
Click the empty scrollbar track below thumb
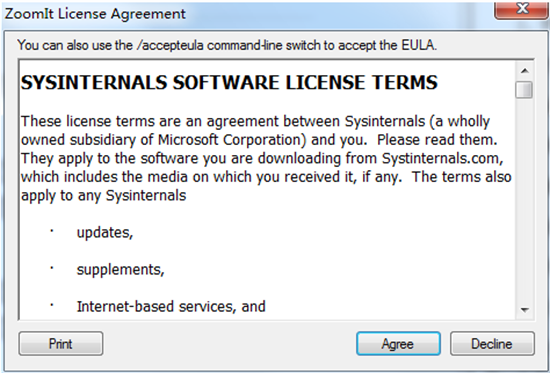point(525,200)
